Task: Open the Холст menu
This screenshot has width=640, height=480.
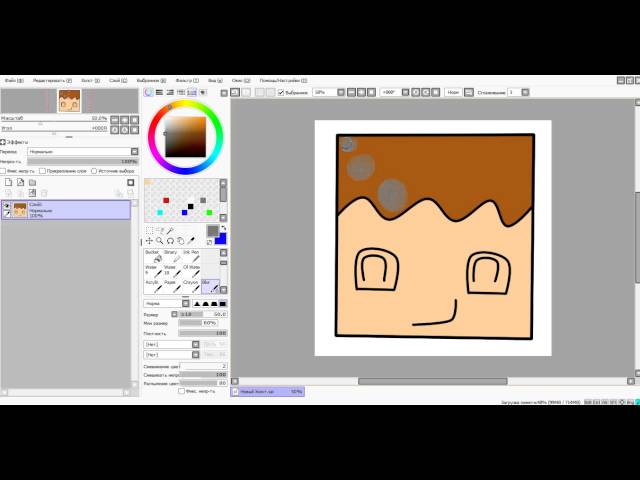Action: (90, 81)
